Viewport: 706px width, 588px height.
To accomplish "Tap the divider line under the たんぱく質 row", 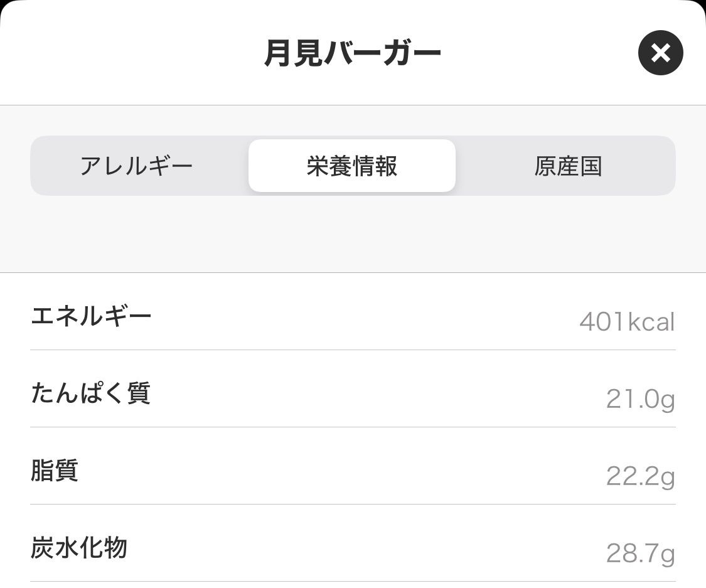I will coord(353,427).
